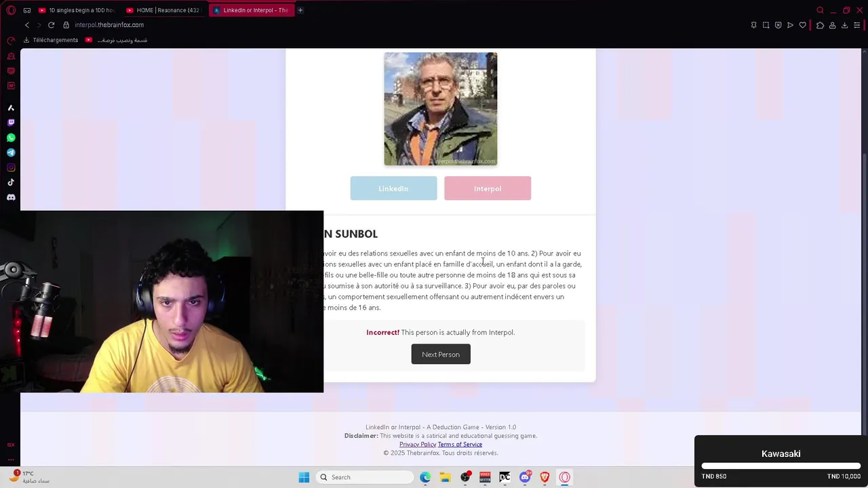Open the extensions cube icon
Screen dimensions: 868x488
click(820, 25)
